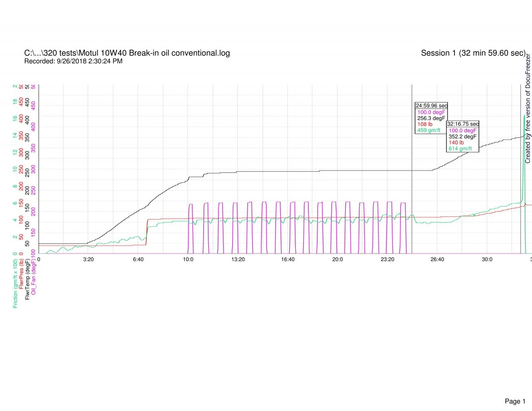This screenshot has height=411, width=532.
Task: Click the red 140 lb pressure reading
Action: [456, 142]
